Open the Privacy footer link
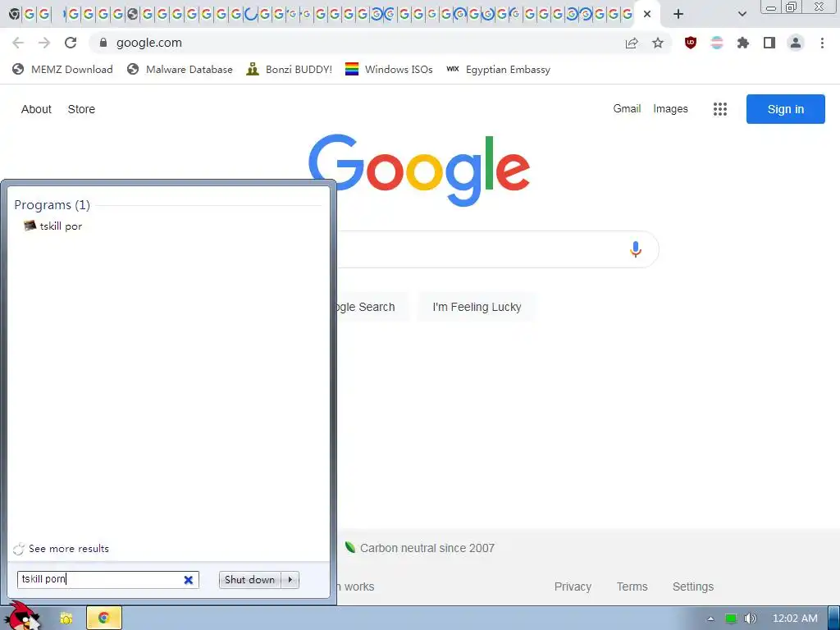 [x=573, y=587]
